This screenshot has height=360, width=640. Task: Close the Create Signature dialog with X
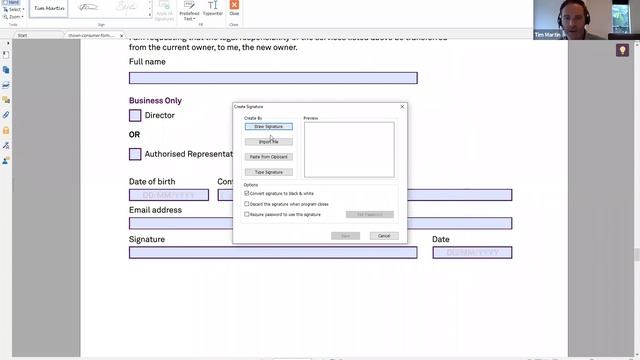coord(402,107)
